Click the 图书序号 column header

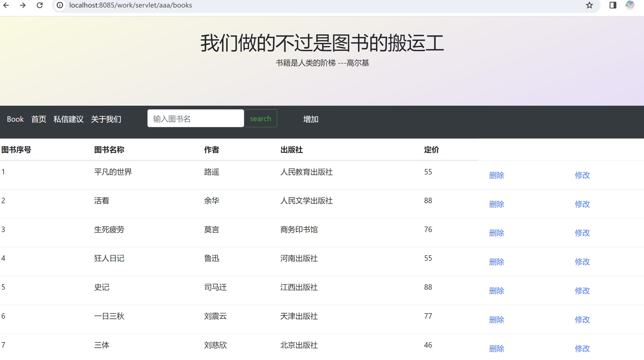click(x=16, y=150)
